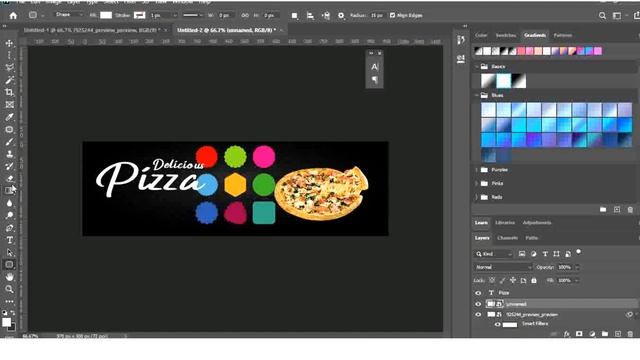Screen dimensions: 640x360
Task: Open the Home screen icon
Action: tap(13, 16)
